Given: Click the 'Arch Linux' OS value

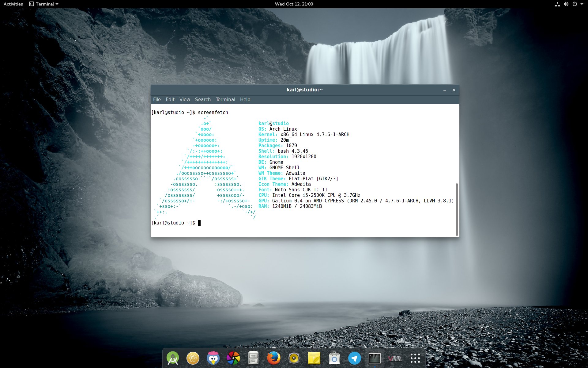Looking at the screenshot, I should (x=283, y=129).
